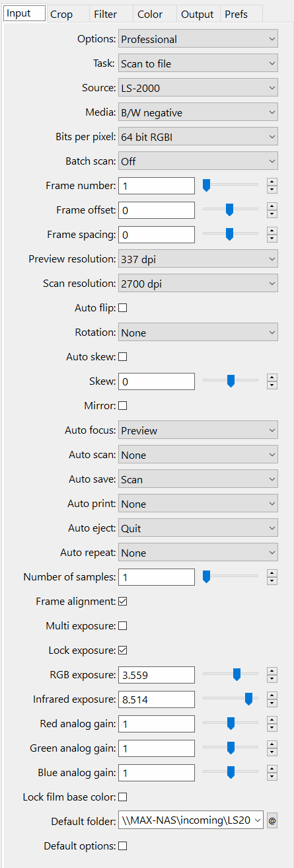
Task: Enable Lock film base color checkbox
Action: pyautogui.click(x=122, y=797)
